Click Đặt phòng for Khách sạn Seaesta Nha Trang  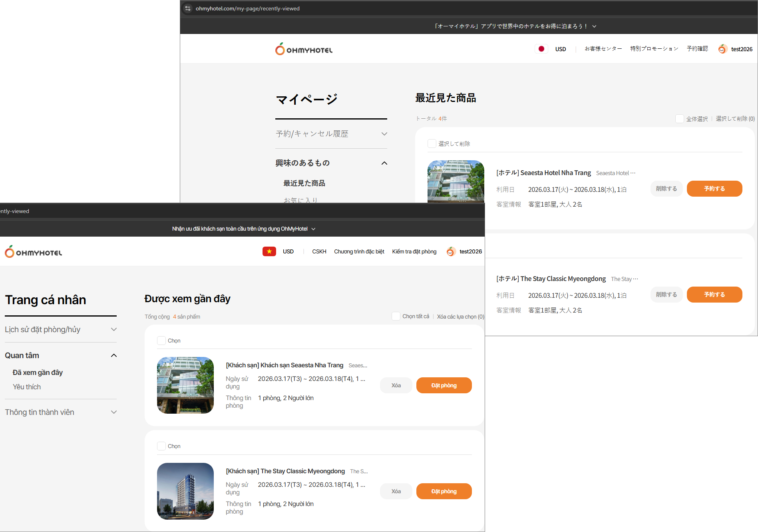[x=444, y=385]
